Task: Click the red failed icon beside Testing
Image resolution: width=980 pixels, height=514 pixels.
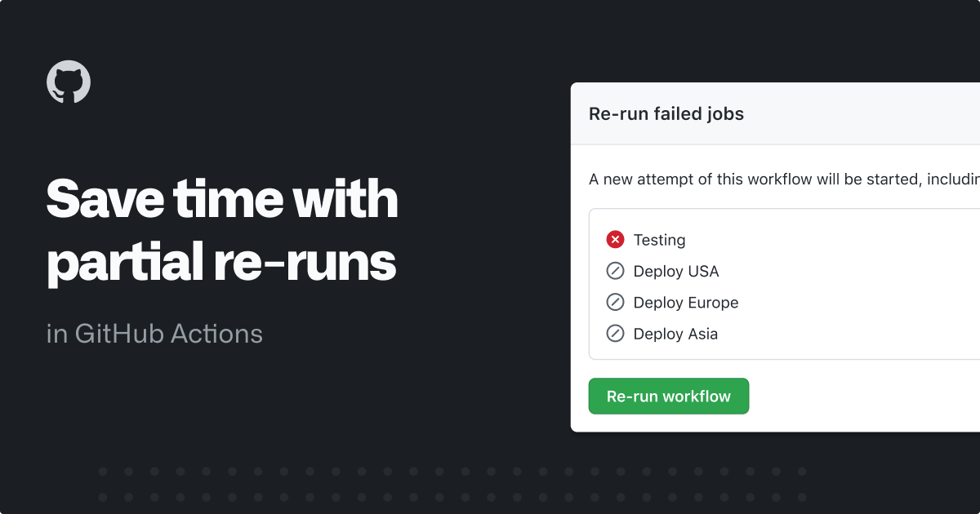Action: (x=615, y=240)
